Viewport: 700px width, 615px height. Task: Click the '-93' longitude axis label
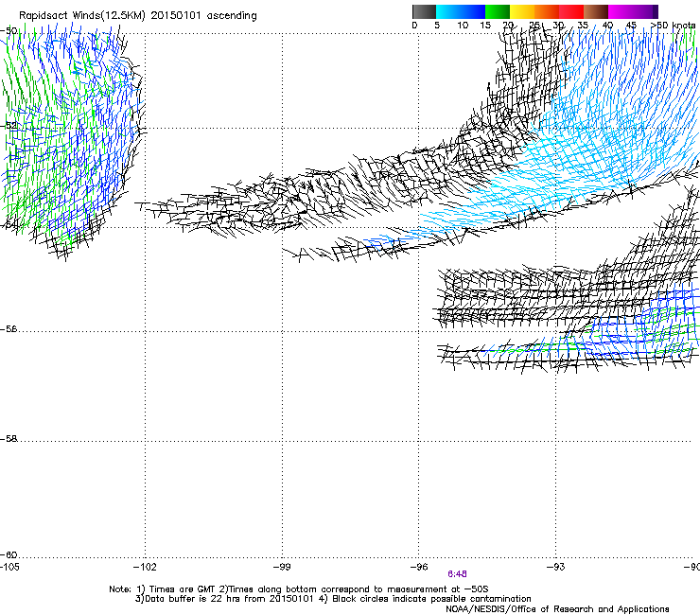click(x=556, y=567)
